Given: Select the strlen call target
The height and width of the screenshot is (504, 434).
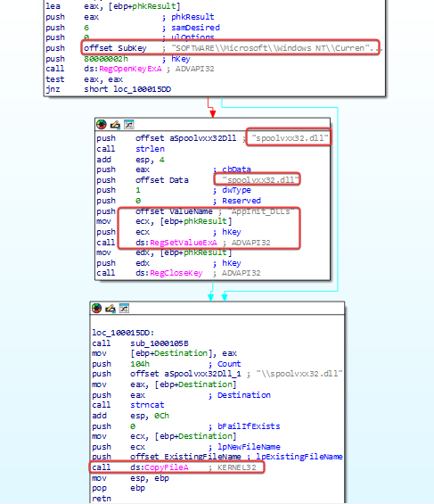Looking at the screenshot, I should (x=150, y=149).
